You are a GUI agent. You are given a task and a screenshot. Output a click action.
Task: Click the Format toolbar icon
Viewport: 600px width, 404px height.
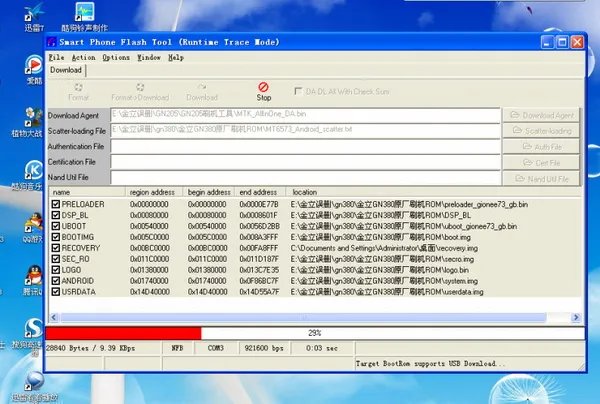pyautogui.click(x=78, y=91)
